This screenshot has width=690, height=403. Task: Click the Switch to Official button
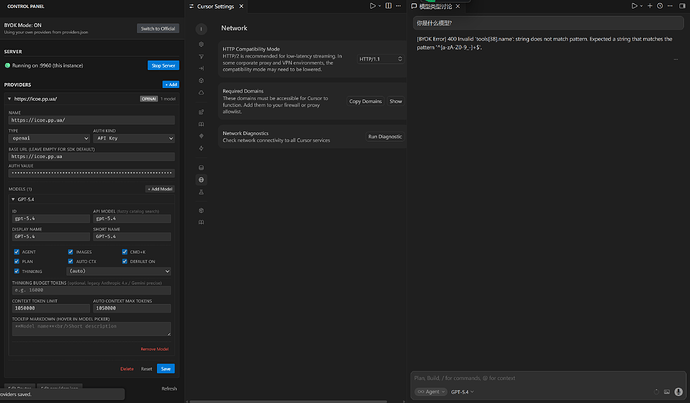(x=158, y=29)
